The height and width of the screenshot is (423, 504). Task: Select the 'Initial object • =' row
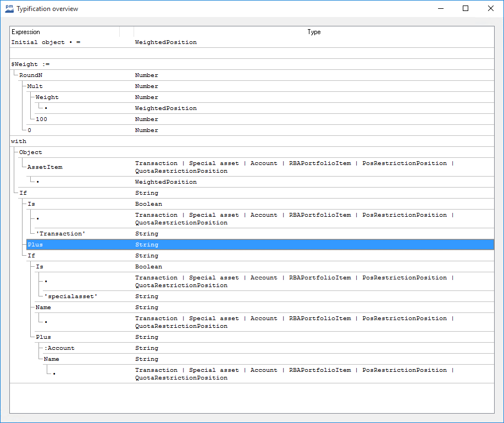point(46,42)
